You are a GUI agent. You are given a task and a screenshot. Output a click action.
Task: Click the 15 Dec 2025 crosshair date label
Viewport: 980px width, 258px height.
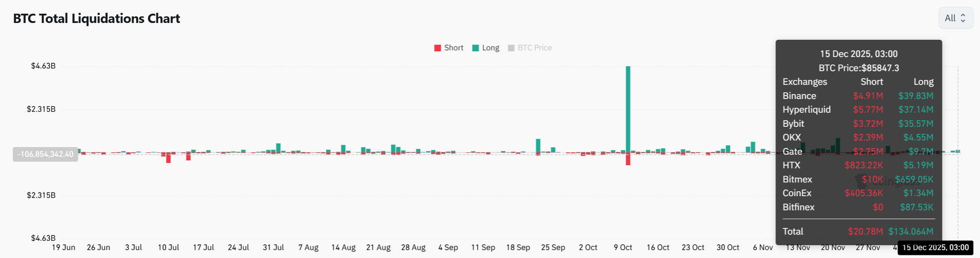pyautogui.click(x=935, y=247)
